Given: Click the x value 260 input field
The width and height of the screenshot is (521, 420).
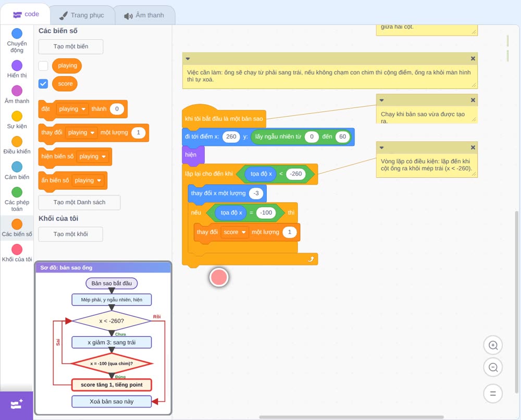Looking at the screenshot, I should coord(231,137).
